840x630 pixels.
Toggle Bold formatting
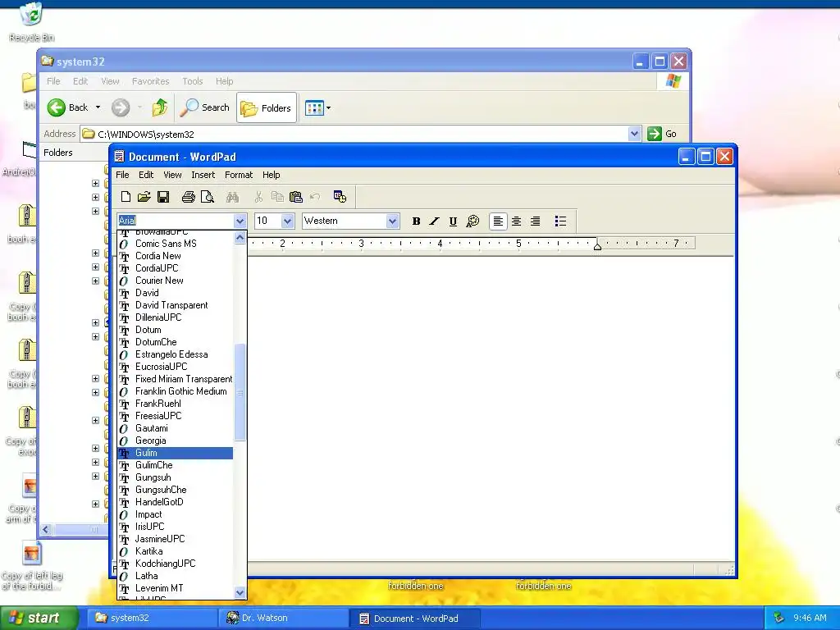point(416,221)
